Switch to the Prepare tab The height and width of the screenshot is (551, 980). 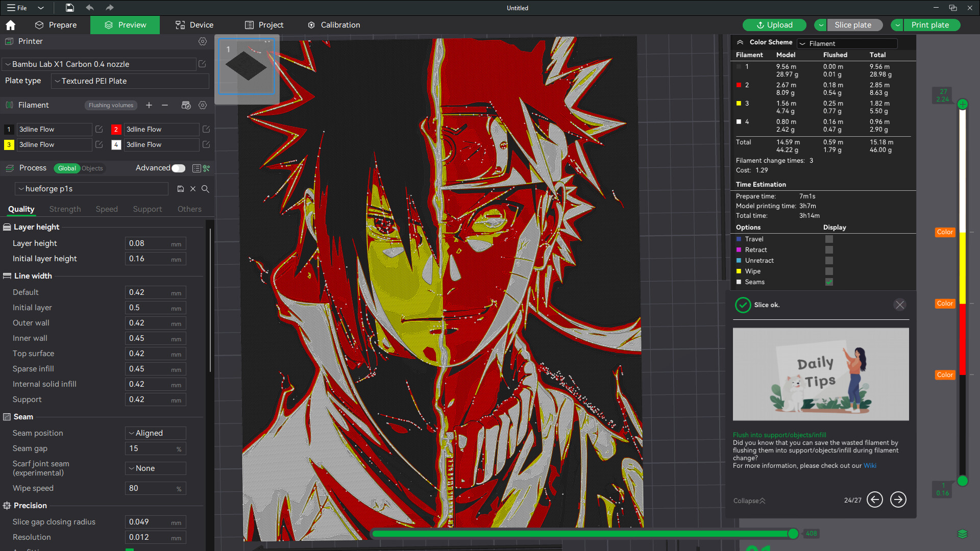coord(56,25)
